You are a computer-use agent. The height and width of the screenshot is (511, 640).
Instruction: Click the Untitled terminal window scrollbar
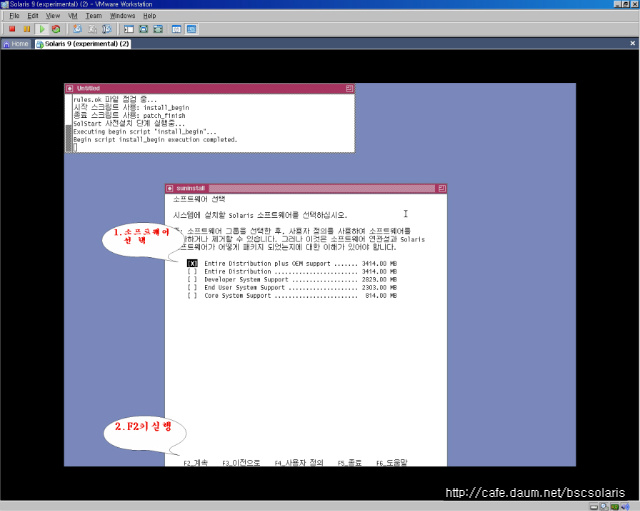coord(69,123)
